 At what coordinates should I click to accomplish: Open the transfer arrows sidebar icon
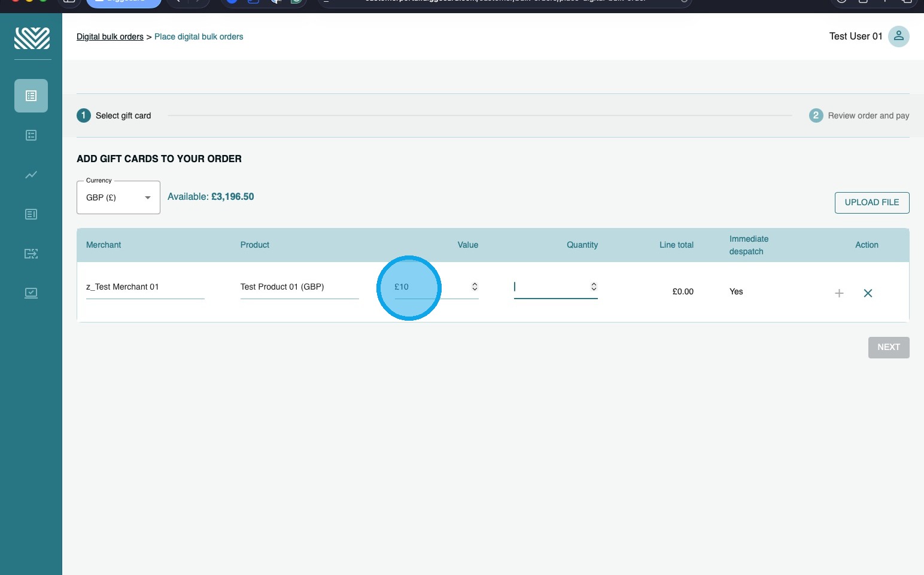(31, 254)
